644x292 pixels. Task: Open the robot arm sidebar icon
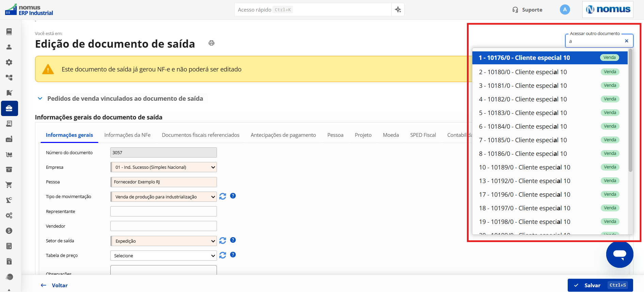[x=9, y=200]
